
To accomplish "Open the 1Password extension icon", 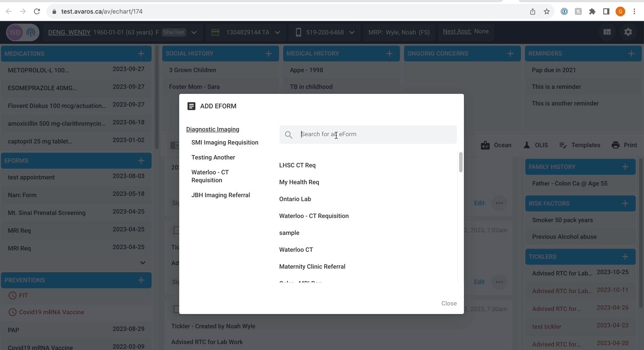I will (x=564, y=11).
